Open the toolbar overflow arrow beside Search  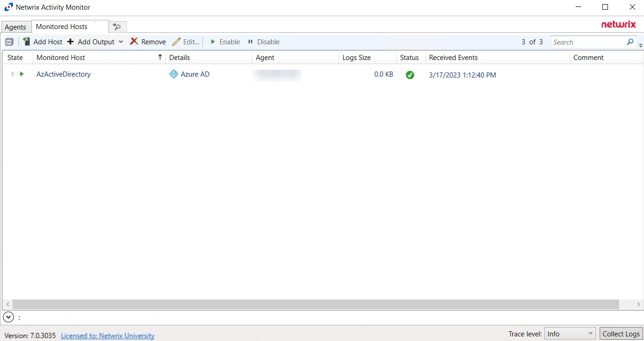point(641,45)
